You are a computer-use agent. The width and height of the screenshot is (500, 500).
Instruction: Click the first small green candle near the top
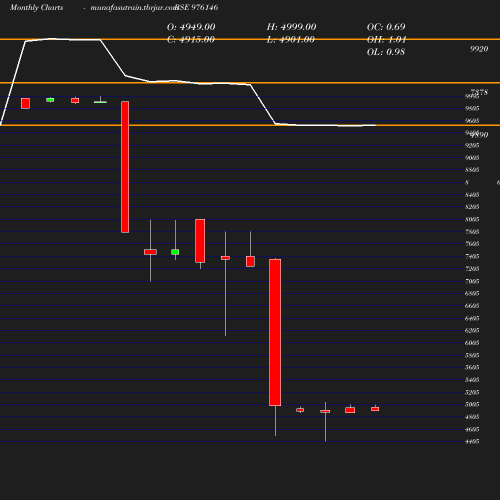click(x=50, y=100)
